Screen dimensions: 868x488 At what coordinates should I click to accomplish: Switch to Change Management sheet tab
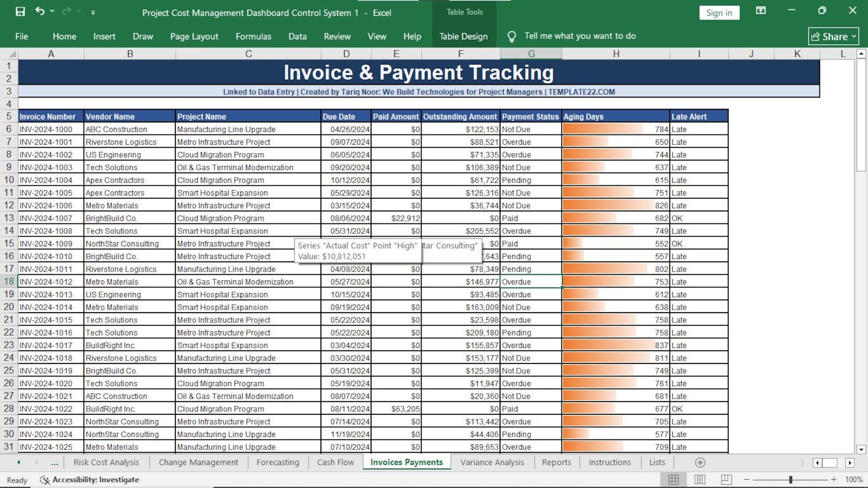(198, 462)
